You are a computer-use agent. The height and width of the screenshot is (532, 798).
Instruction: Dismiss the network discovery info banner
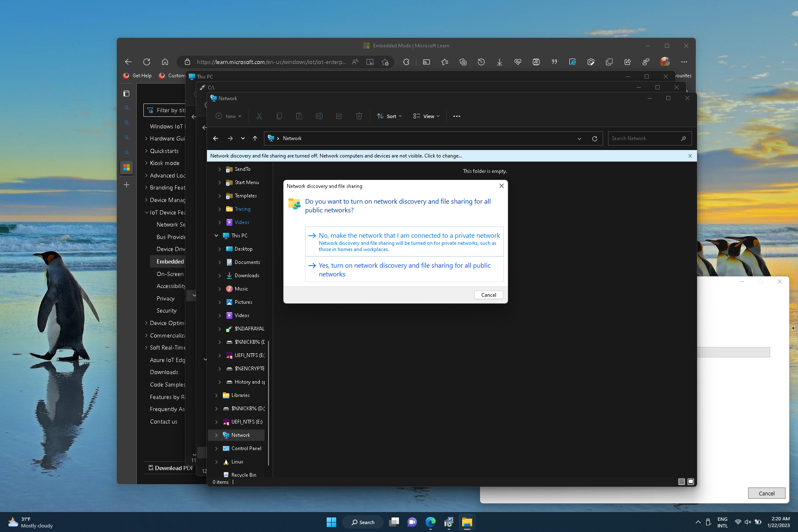click(x=690, y=156)
